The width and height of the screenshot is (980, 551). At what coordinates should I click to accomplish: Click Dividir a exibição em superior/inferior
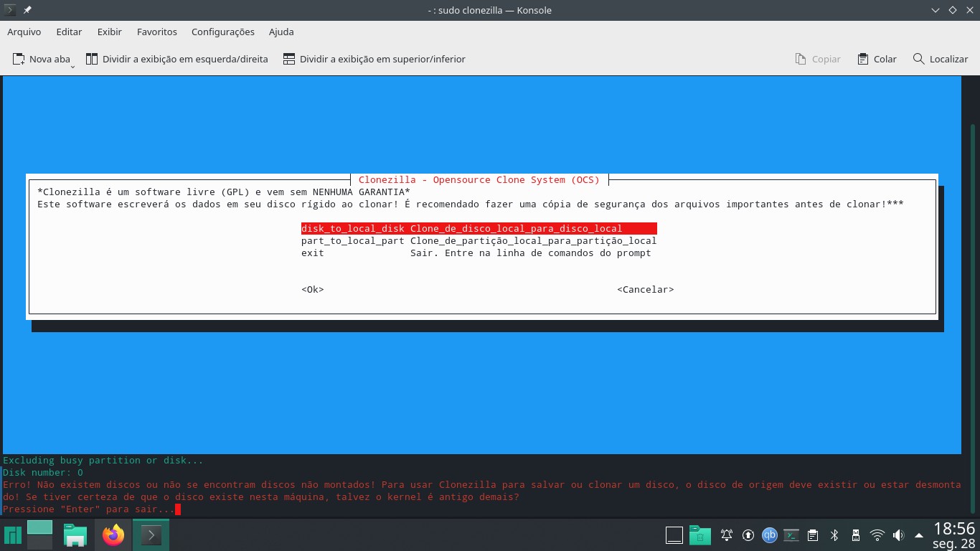coord(374,59)
